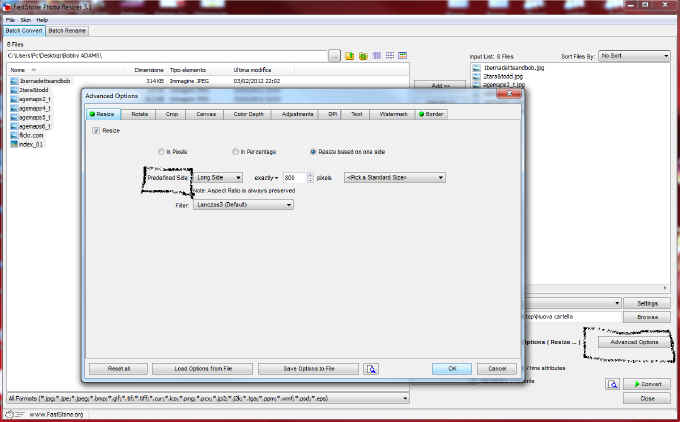
Task: Open the Text tab
Action: (x=356, y=114)
